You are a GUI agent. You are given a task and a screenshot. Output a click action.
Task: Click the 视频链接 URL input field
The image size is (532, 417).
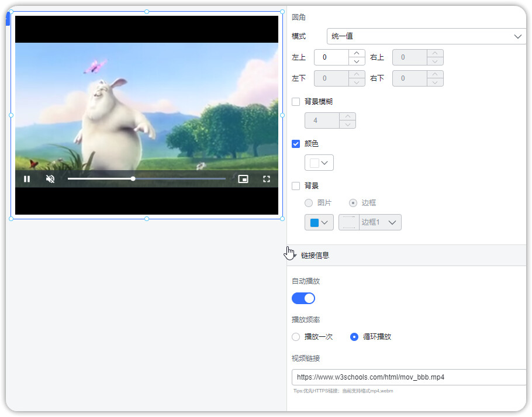[x=408, y=377]
